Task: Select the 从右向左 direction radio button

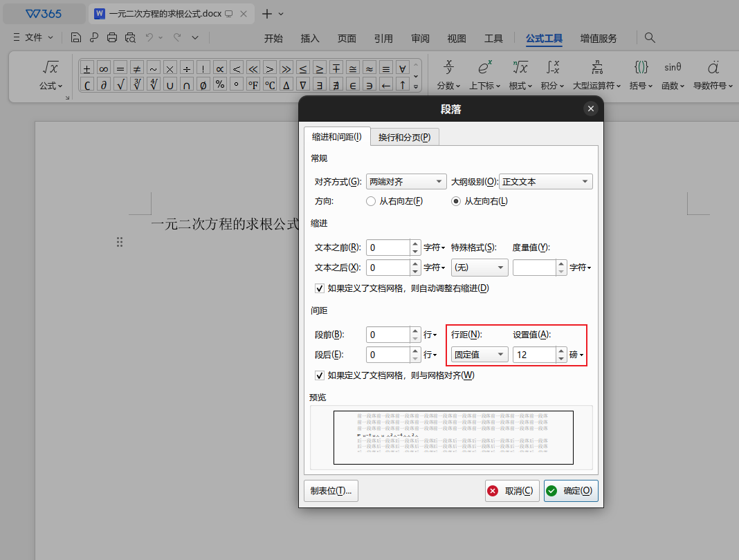Action: (x=370, y=201)
